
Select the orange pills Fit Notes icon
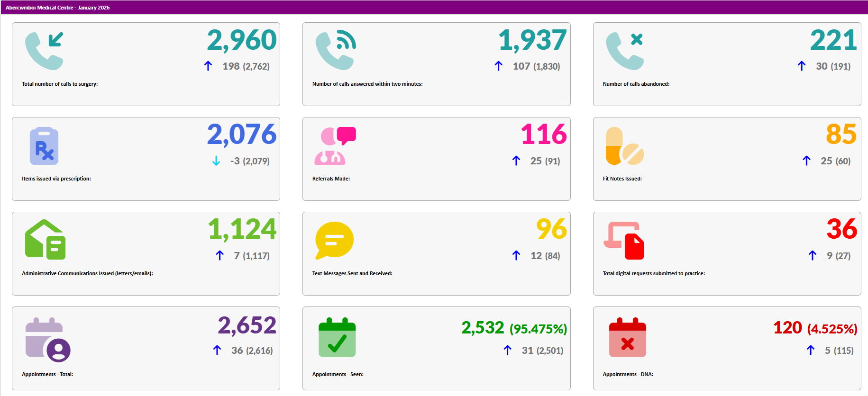coord(624,146)
